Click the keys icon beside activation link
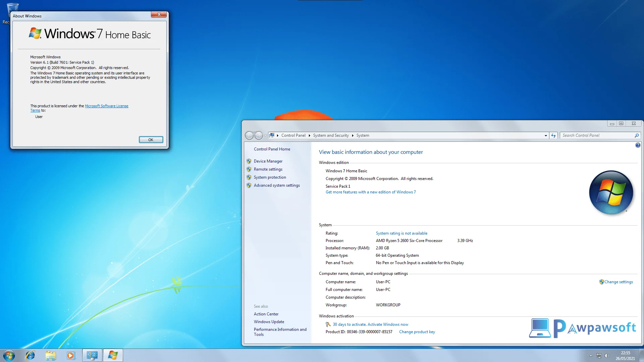Viewport: 644px width, 362px height. [x=328, y=324]
